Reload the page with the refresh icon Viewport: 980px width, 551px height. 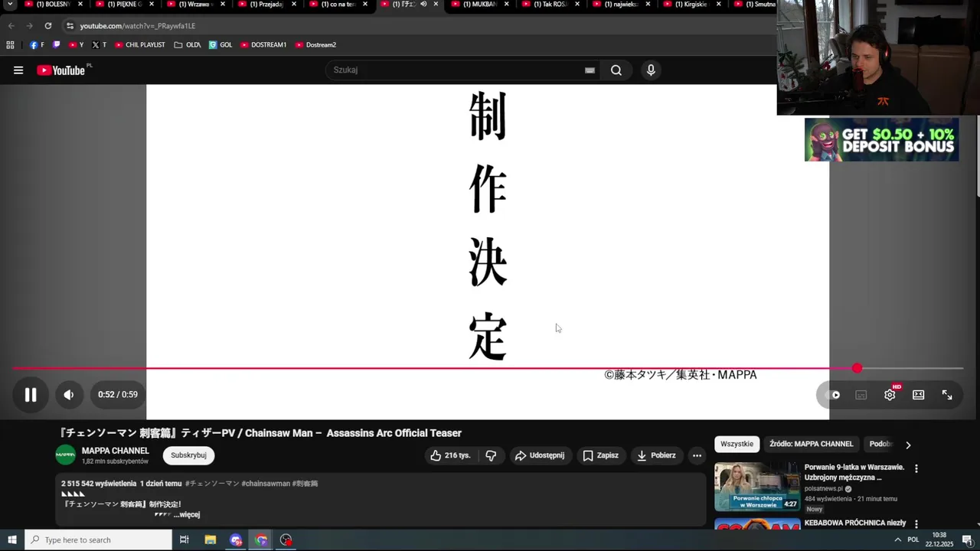(47, 26)
